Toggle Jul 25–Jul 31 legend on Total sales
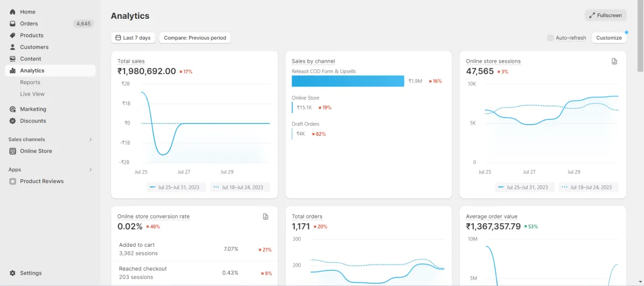Image resolution: width=644 pixels, height=286 pixels. point(175,187)
